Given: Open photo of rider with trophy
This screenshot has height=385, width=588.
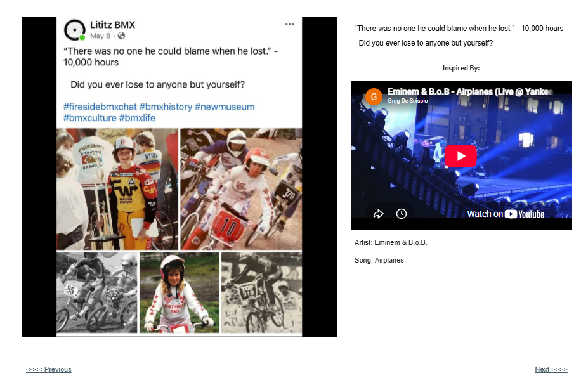Looking at the screenshot, I should [117, 189].
